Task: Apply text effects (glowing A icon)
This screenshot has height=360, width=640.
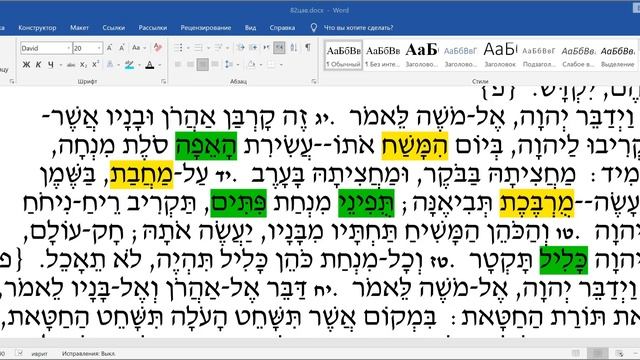Action: coord(110,64)
